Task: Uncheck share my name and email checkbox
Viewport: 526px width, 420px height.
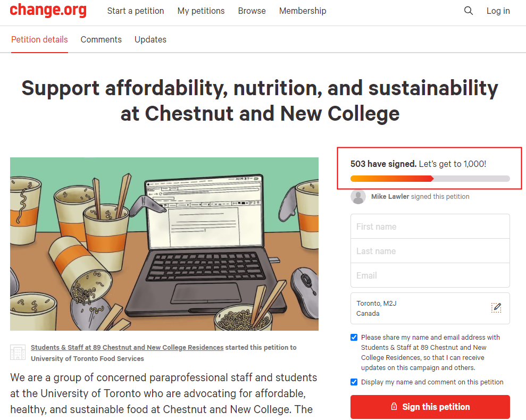Action: [354, 337]
